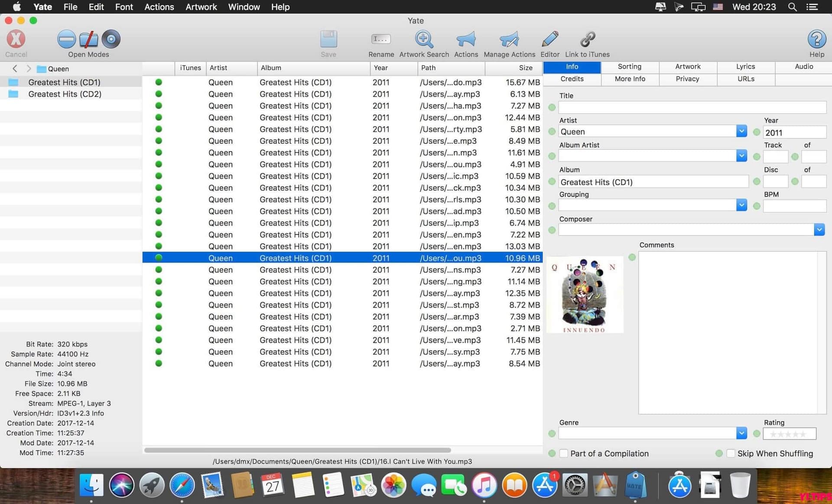Expand the Album Artist dropdown
The width and height of the screenshot is (832, 504).
742,156
